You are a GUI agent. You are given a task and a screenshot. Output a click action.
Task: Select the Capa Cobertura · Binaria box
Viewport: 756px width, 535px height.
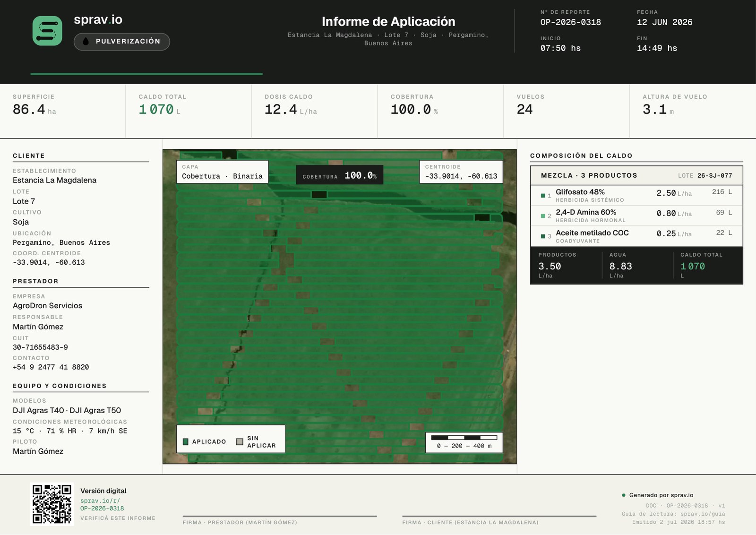(x=223, y=172)
